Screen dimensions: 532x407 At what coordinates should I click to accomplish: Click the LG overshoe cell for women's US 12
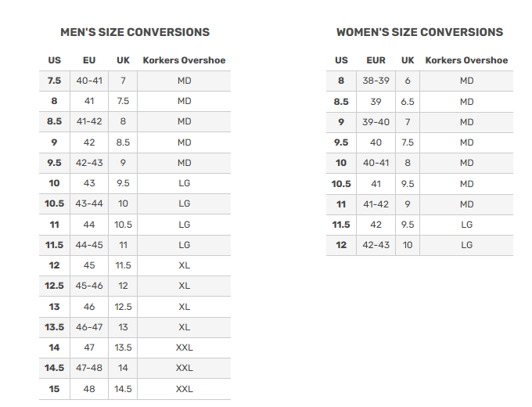[x=466, y=245]
